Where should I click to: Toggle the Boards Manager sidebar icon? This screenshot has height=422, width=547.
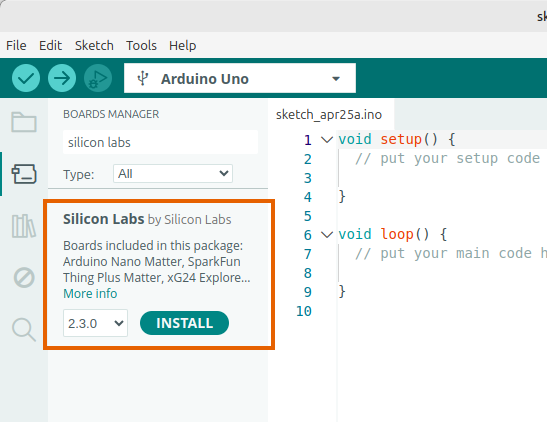pos(24,174)
